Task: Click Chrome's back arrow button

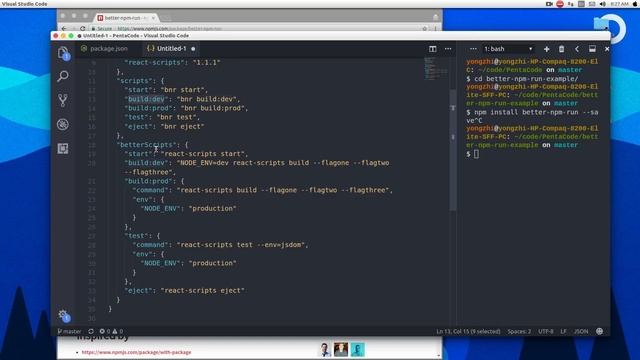Action: pyautogui.click(x=64, y=29)
